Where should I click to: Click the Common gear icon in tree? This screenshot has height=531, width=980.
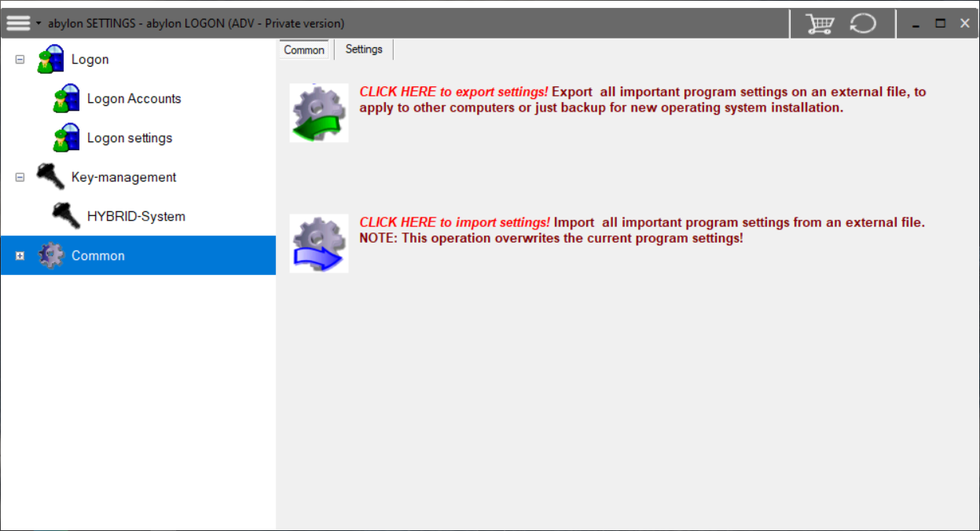tap(51, 256)
